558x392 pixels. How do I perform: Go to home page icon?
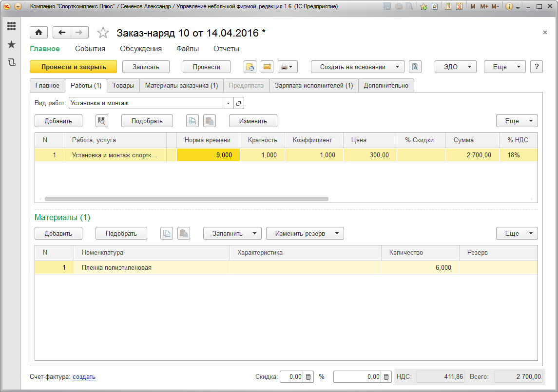[39, 32]
